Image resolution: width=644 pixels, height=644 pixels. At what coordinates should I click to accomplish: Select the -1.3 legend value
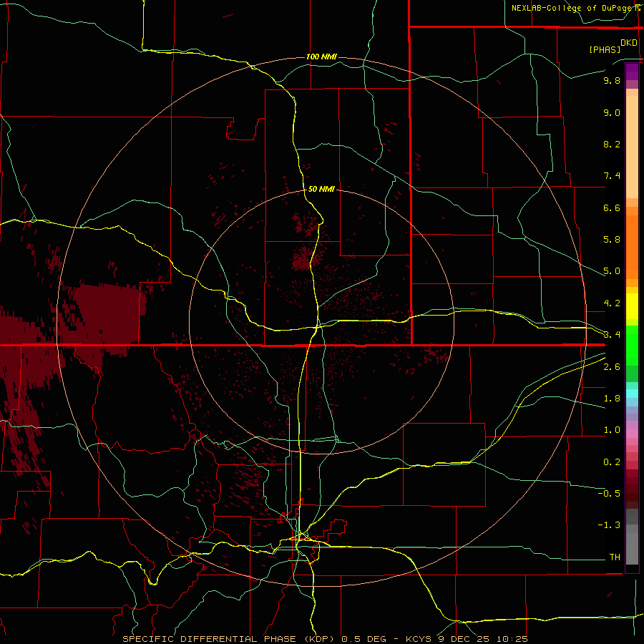point(609,525)
